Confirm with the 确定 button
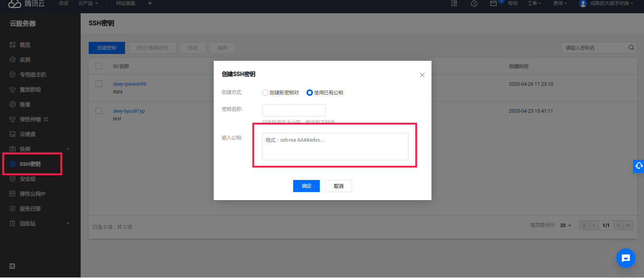 coord(306,186)
